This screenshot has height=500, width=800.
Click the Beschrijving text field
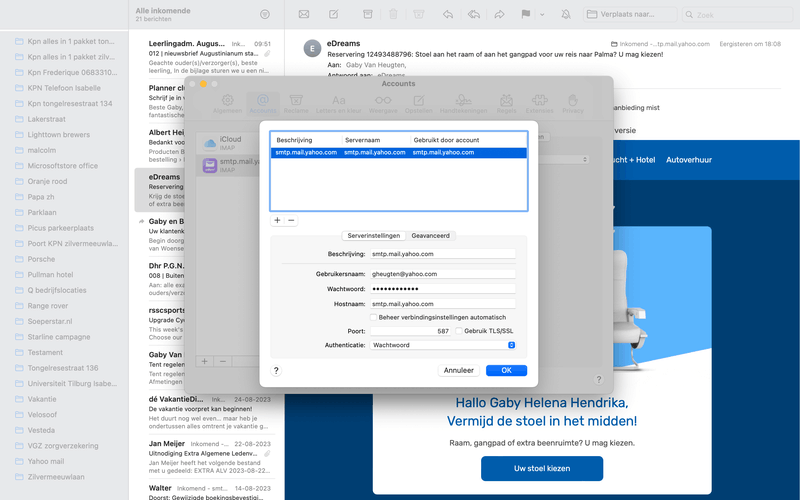pyautogui.click(x=442, y=254)
